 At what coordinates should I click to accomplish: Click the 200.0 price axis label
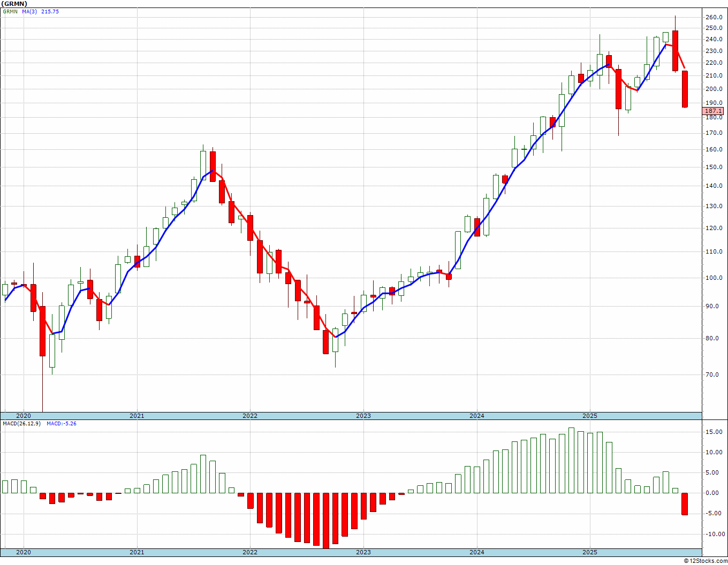click(714, 89)
